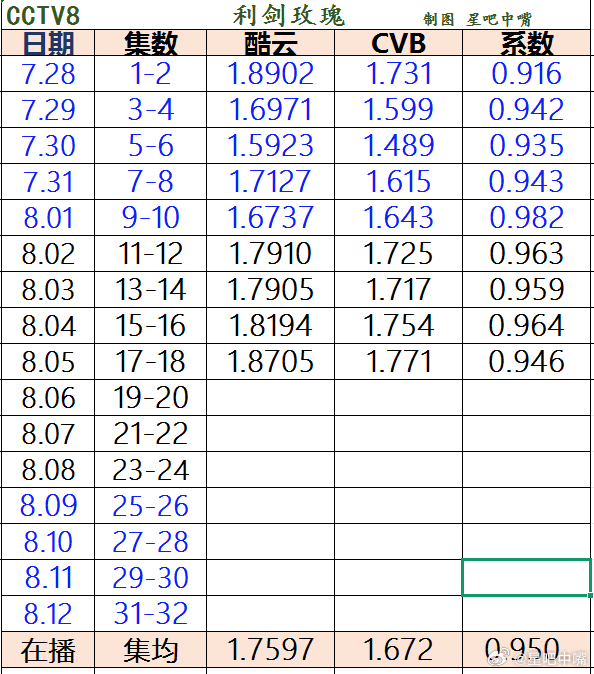
Task: Click episode cell 25-26
Action: [150, 506]
